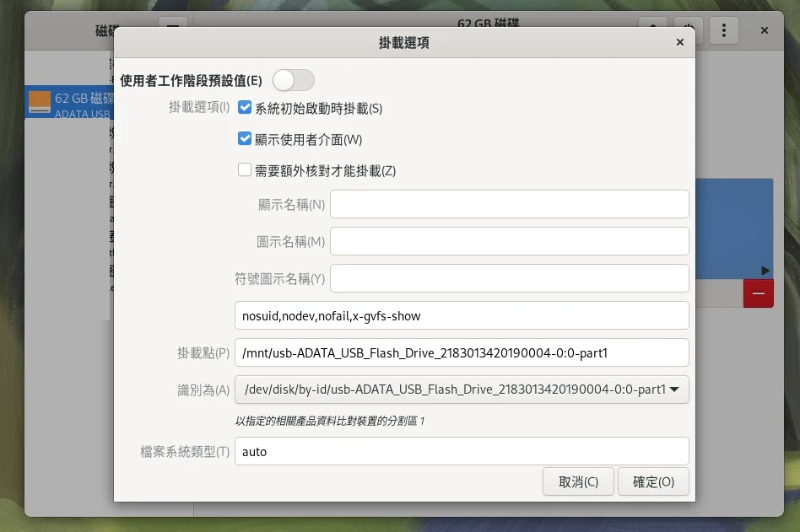
Task: Uncheck 顯示使用者介面 checkbox
Action: 245,139
